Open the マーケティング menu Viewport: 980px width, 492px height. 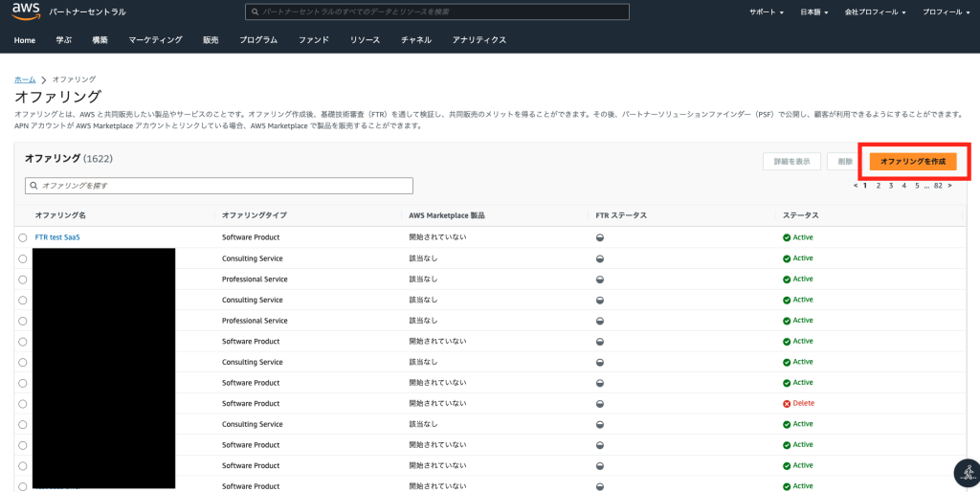point(156,40)
